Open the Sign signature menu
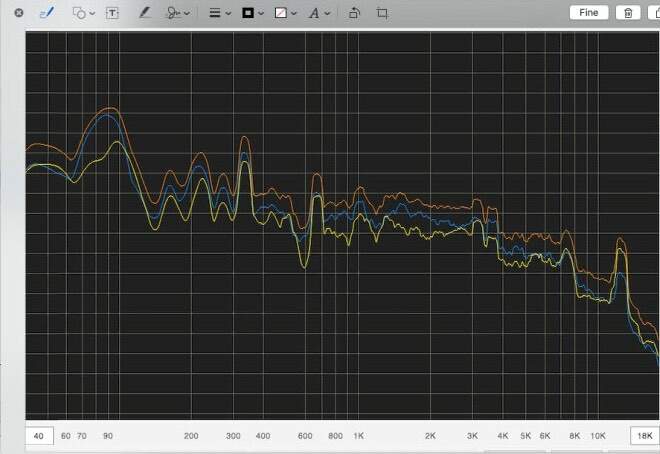The image size is (660, 454). [178, 13]
